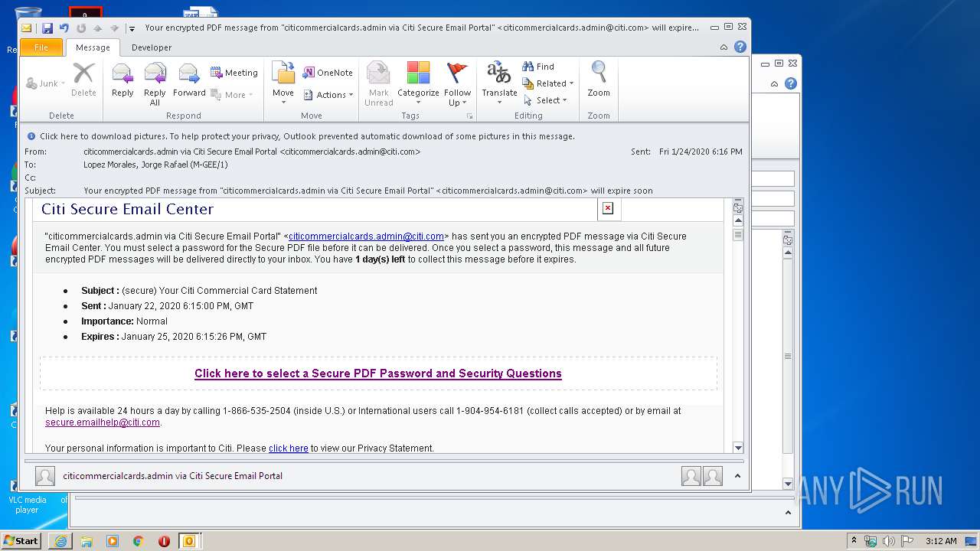
Task: Click the message scrollbar thumb
Action: (x=738, y=236)
